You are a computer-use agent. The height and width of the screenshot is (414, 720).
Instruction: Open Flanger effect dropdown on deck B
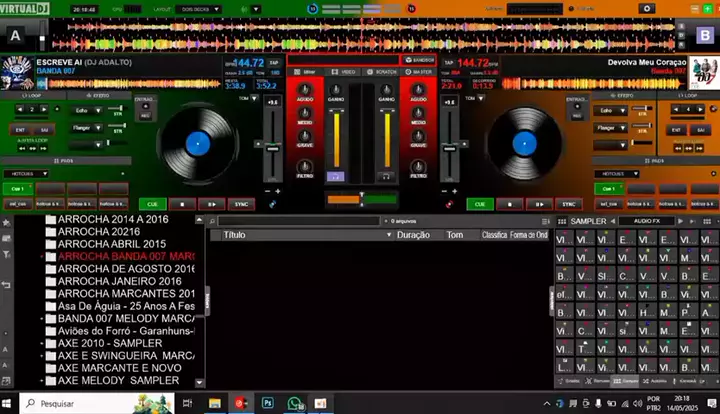[610, 128]
